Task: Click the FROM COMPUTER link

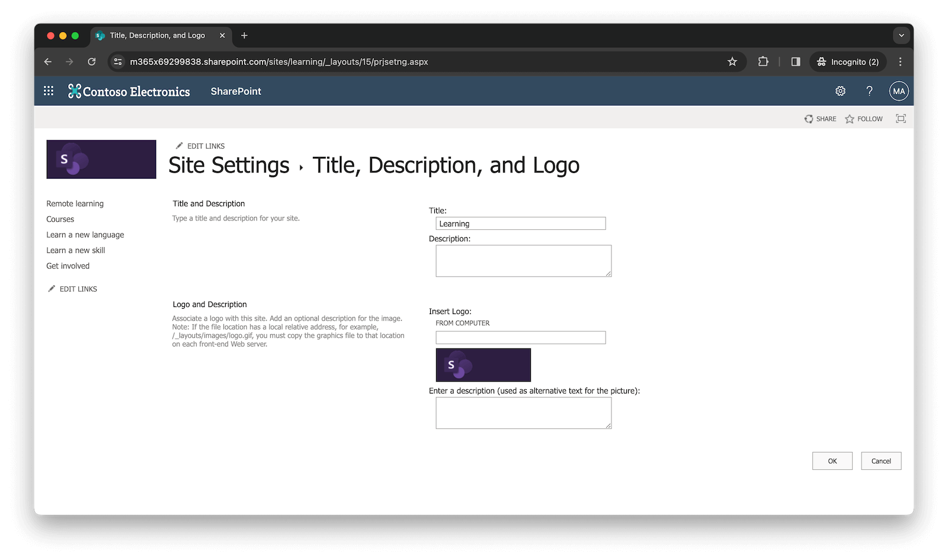Action: pos(463,323)
